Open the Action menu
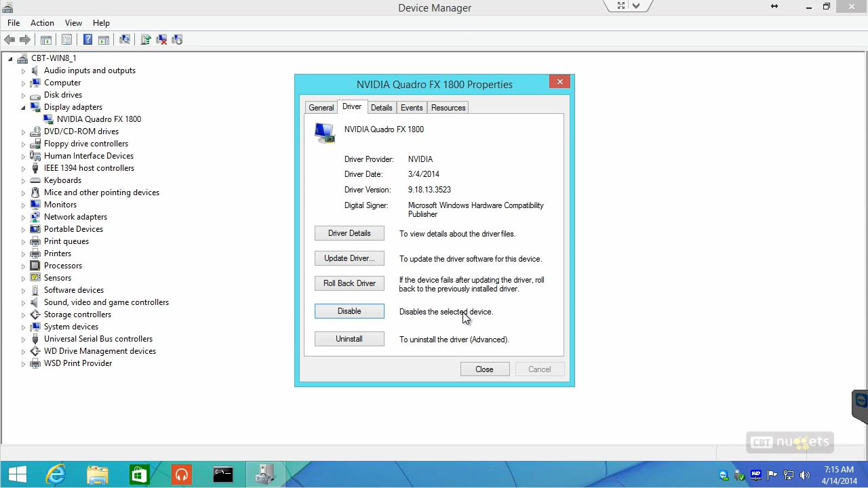The height and width of the screenshot is (488, 868). tap(42, 23)
